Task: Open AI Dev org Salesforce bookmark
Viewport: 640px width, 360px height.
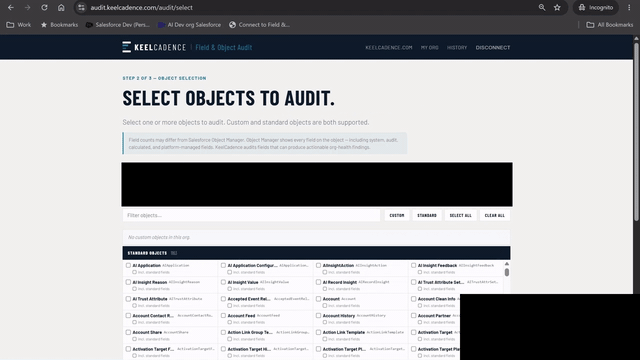Action: (189, 25)
